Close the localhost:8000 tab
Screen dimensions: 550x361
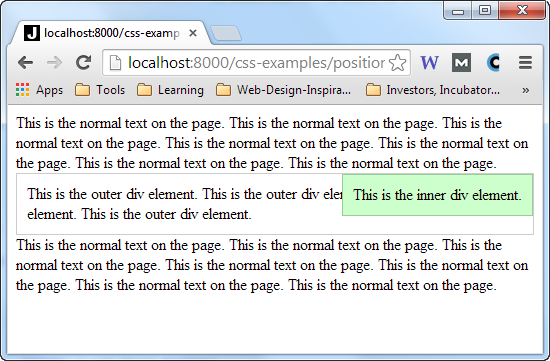[193, 33]
